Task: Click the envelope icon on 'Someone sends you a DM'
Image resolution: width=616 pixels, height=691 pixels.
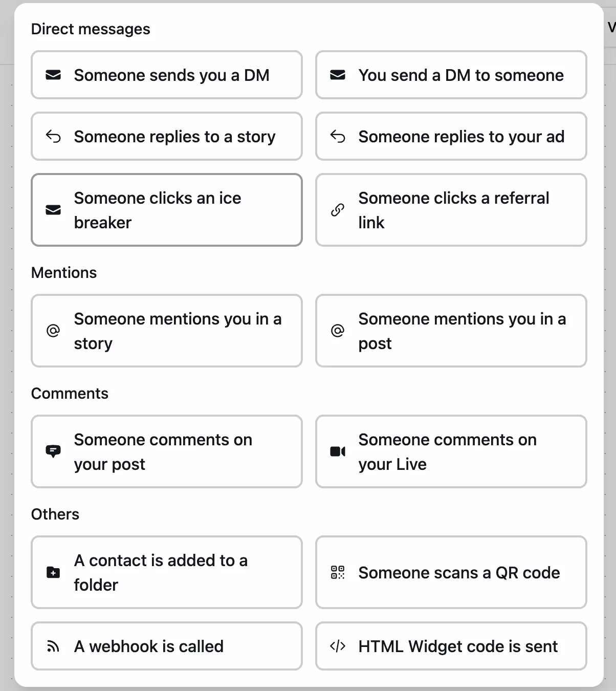Action: tap(53, 75)
